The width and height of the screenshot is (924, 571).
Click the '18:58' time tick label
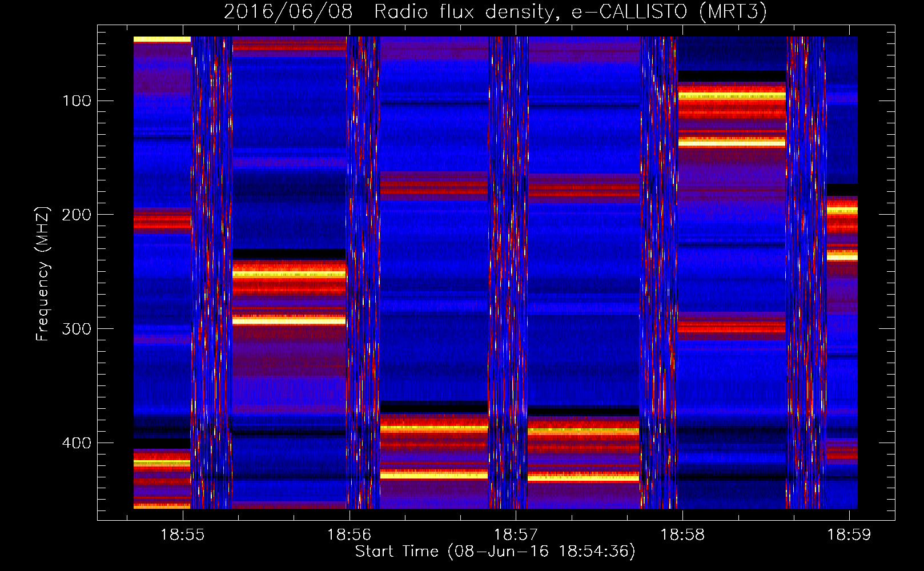(682, 534)
